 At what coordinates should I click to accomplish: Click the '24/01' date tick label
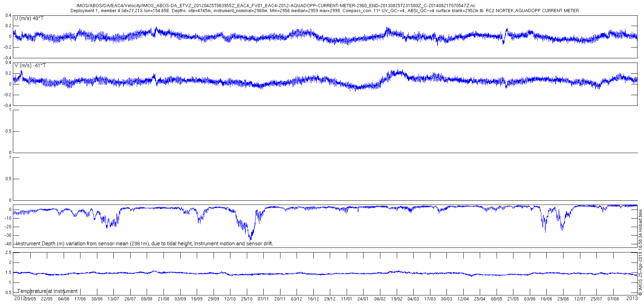(363, 299)
